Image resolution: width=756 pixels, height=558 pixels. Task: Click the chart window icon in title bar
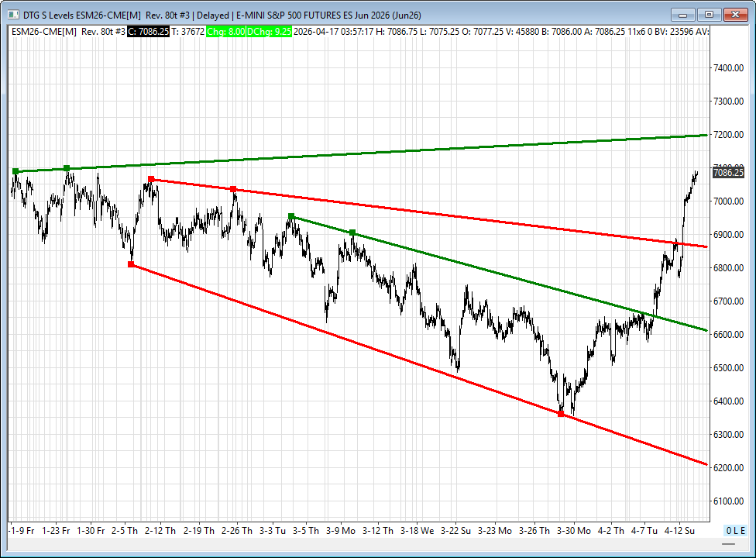(12, 15)
